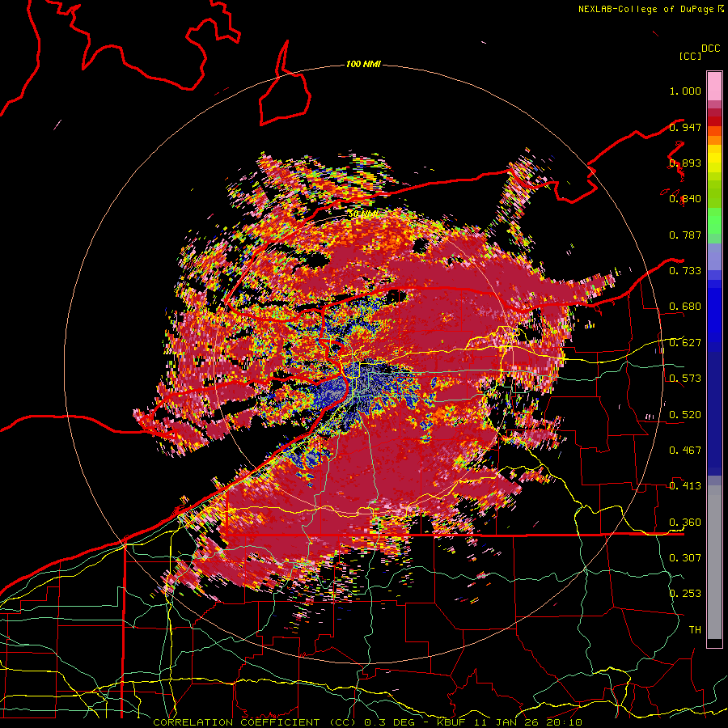728x728 pixels.
Task: Select the 0.787 scale value
Action: pyautogui.click(x=685, y=235)
